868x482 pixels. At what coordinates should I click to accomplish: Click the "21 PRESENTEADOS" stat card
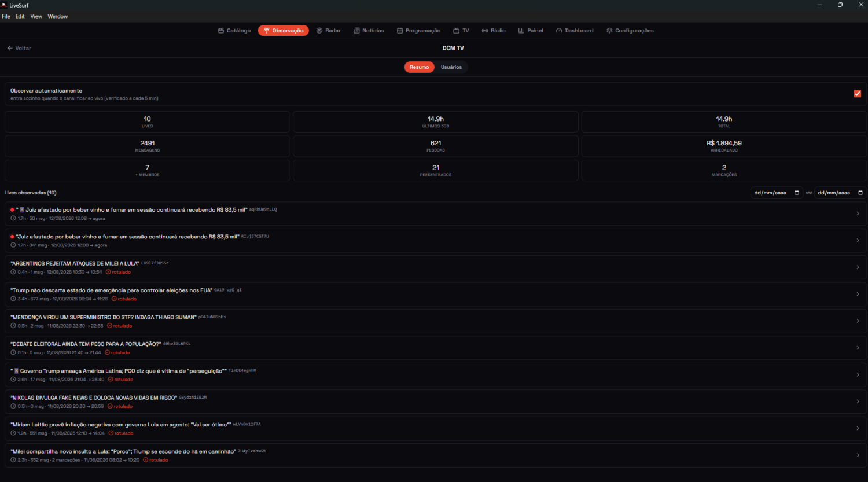click(436, 171)
